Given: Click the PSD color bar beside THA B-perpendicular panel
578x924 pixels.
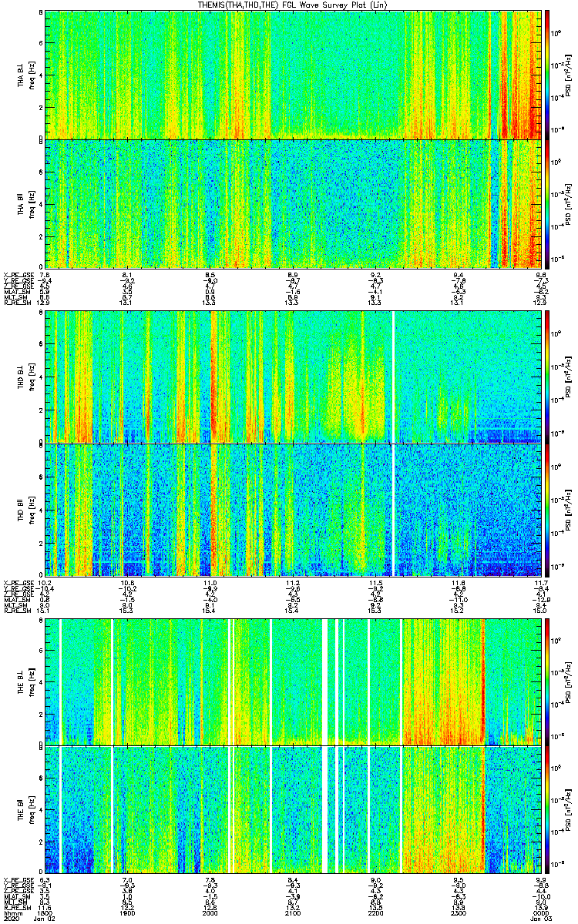Looking at the screenshot, I should coord(547,75).
